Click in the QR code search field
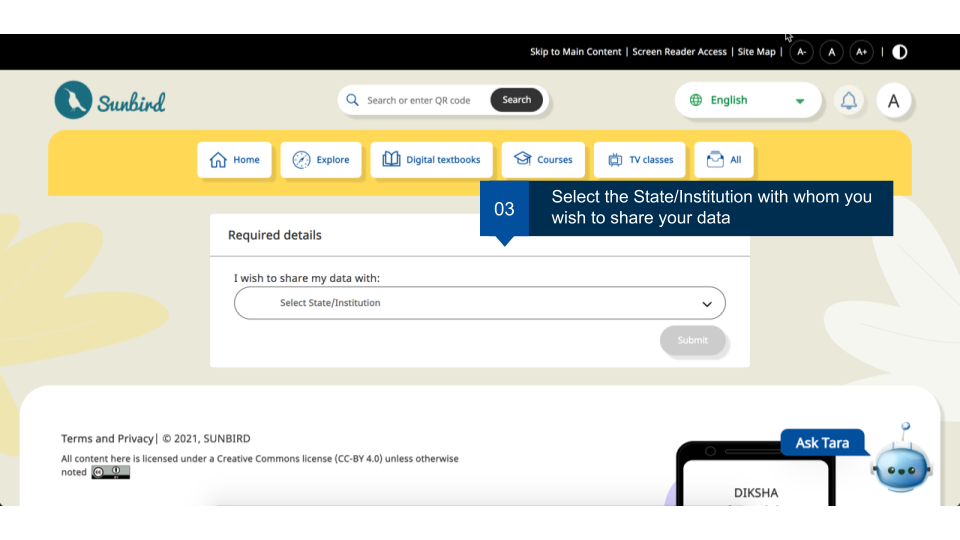960x540 pixels. pos(425,100)
